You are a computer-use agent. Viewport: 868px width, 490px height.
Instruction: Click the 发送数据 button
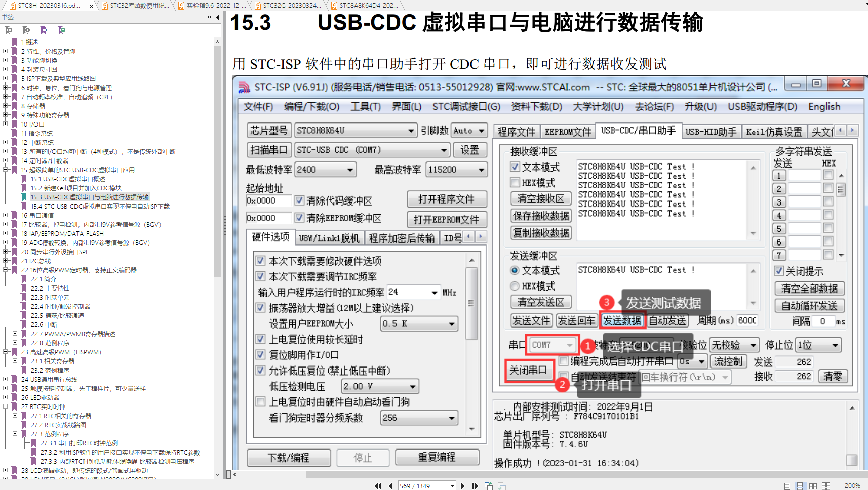(x=622, y=320)
